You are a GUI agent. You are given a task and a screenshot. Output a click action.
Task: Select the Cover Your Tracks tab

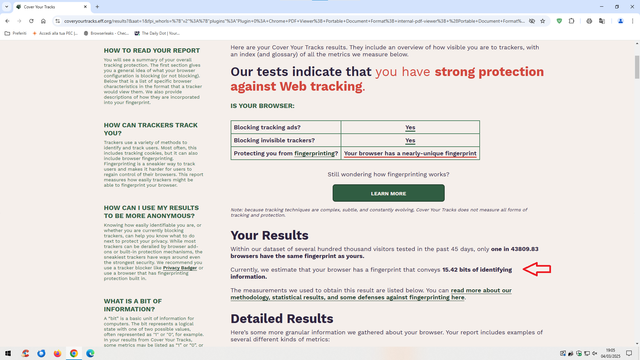(52, 7)
